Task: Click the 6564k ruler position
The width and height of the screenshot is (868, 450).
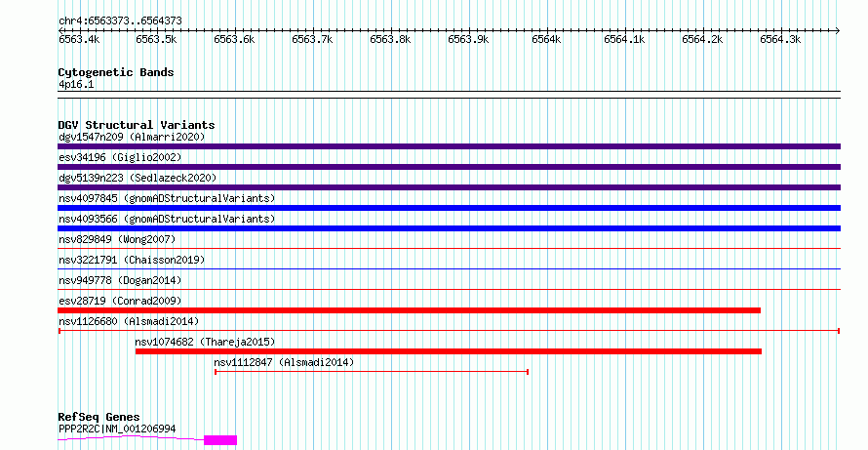Action: tap(547, 39)
